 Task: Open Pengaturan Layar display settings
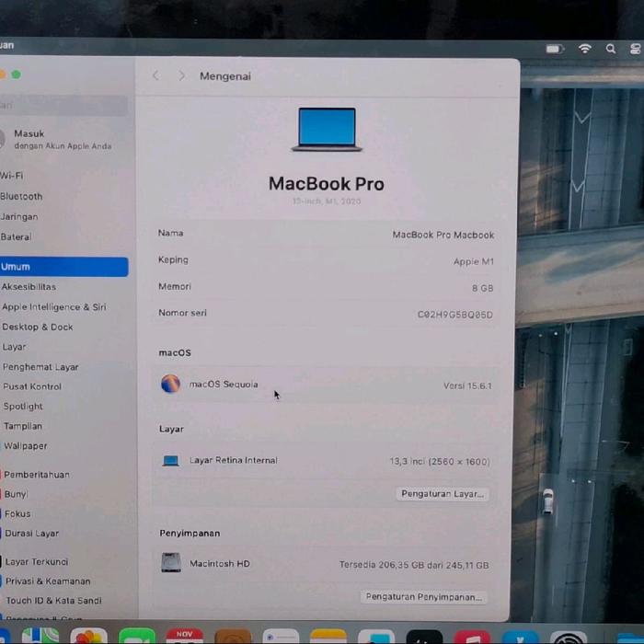tap(442, 494)
